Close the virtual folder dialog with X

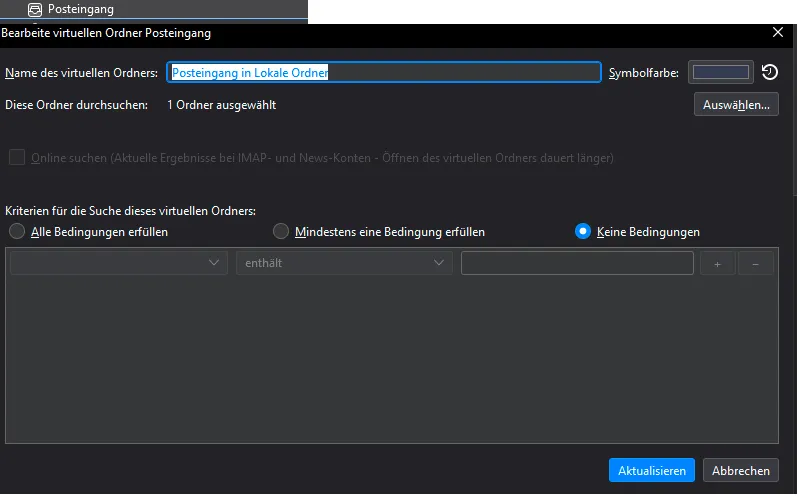[x=778, y=32]
